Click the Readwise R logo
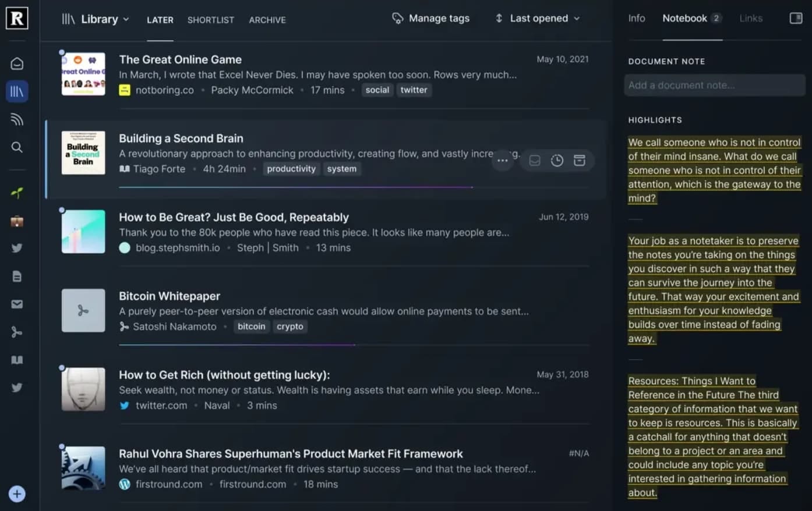The height and width of the screenshot is (511, 812). (17, 19)
